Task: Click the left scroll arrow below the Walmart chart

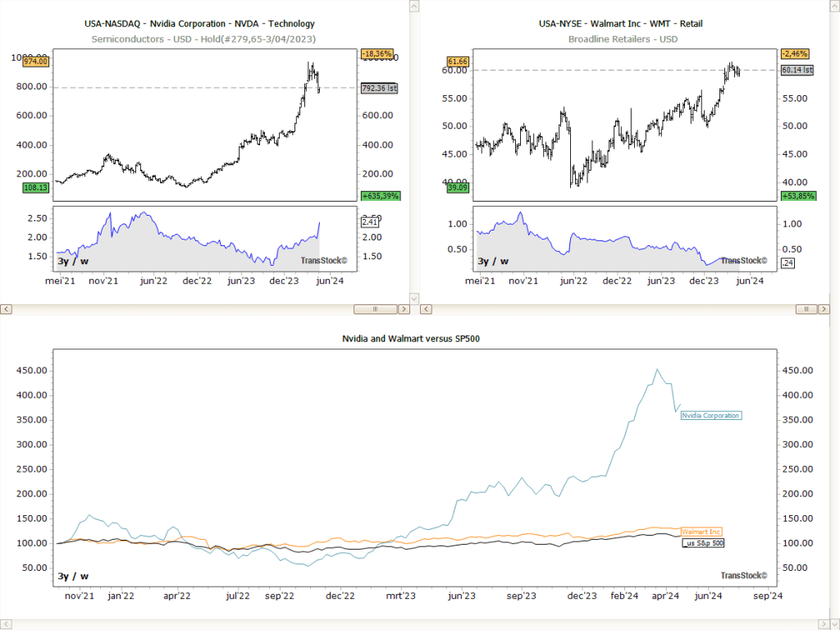Action: coord(426,310)
